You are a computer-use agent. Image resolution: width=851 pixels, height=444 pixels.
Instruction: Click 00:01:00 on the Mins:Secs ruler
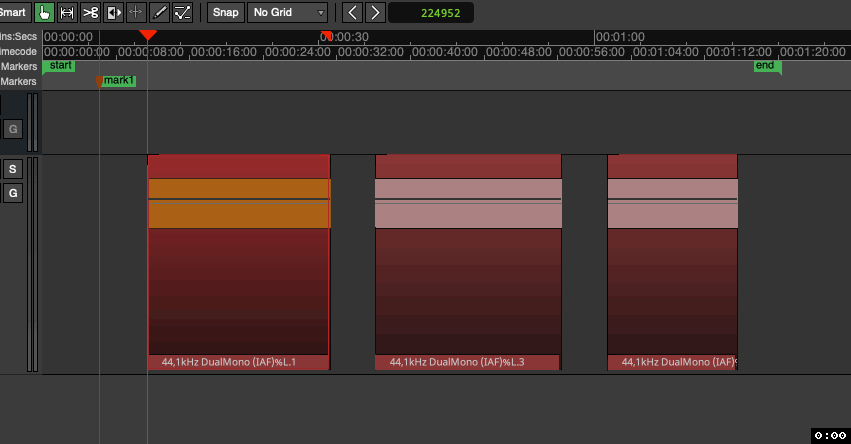620,37
